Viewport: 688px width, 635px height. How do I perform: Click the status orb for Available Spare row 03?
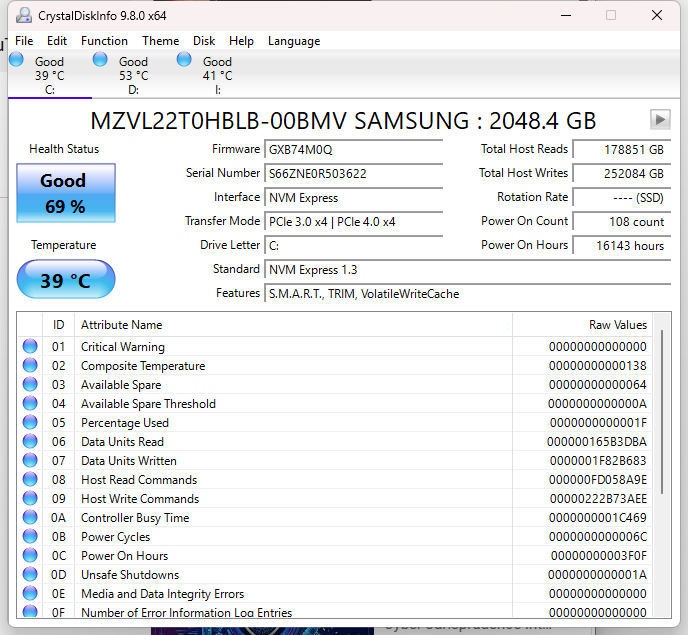click(30, 384)
